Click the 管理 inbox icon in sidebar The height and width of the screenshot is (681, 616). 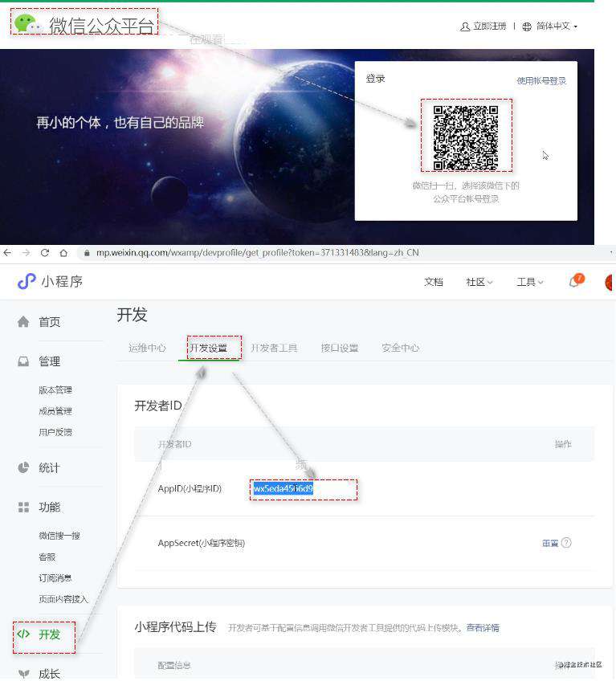click(23, 361)
